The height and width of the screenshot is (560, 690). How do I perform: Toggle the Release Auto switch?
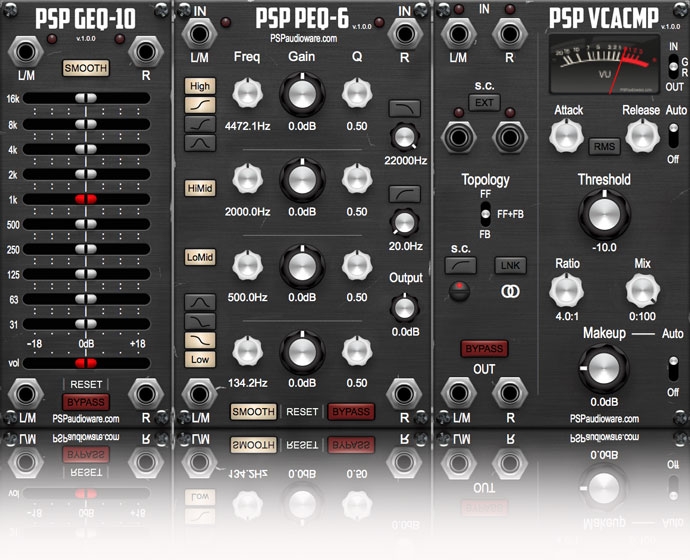pos(675,135)
